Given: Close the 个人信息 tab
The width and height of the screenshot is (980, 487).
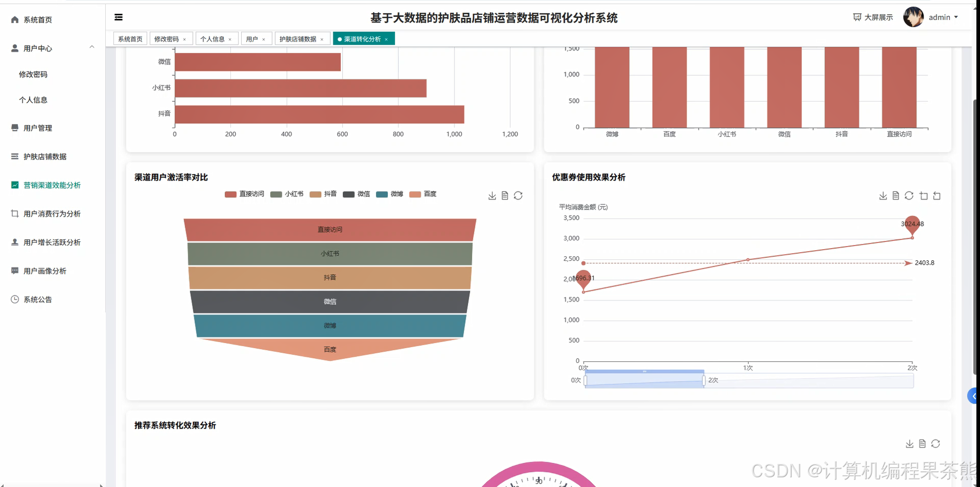Looking at the screenshot, I should pyautogui.click(x=230, y=39).
